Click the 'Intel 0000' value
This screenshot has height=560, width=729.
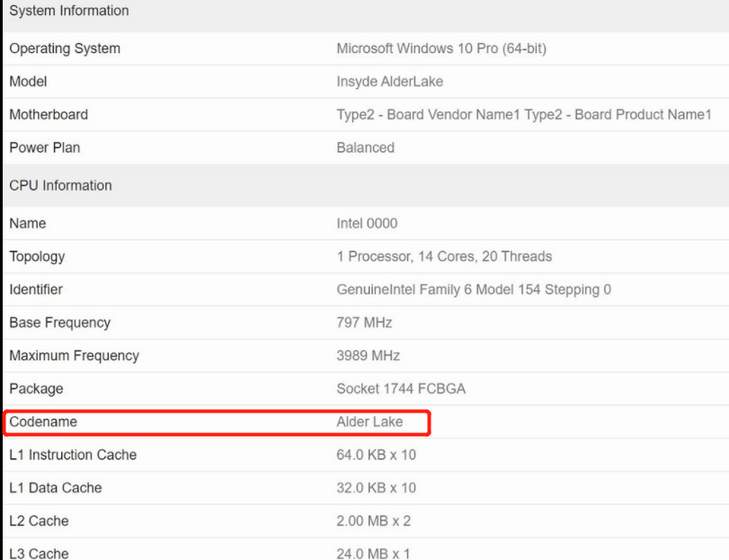tap(367, 223)
